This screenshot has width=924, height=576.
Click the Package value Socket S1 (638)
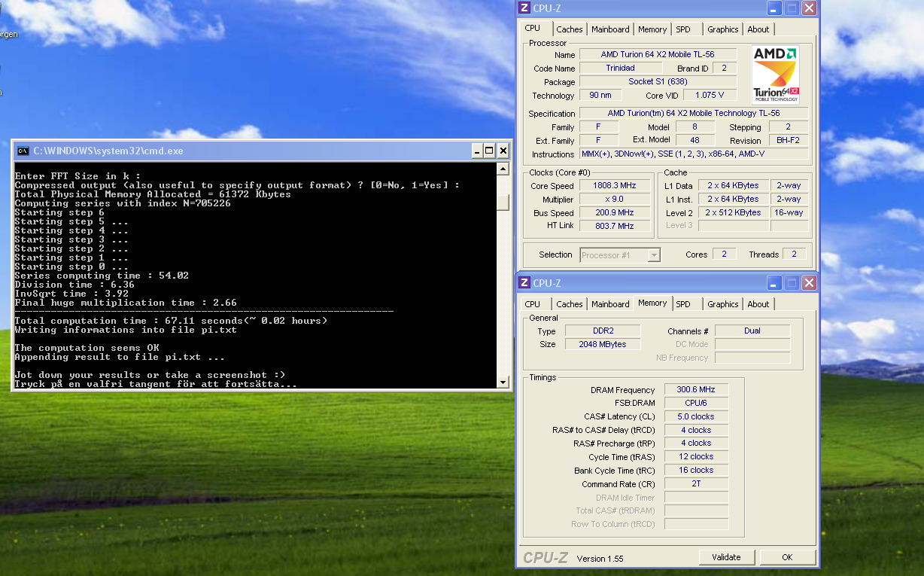[658, 82]
